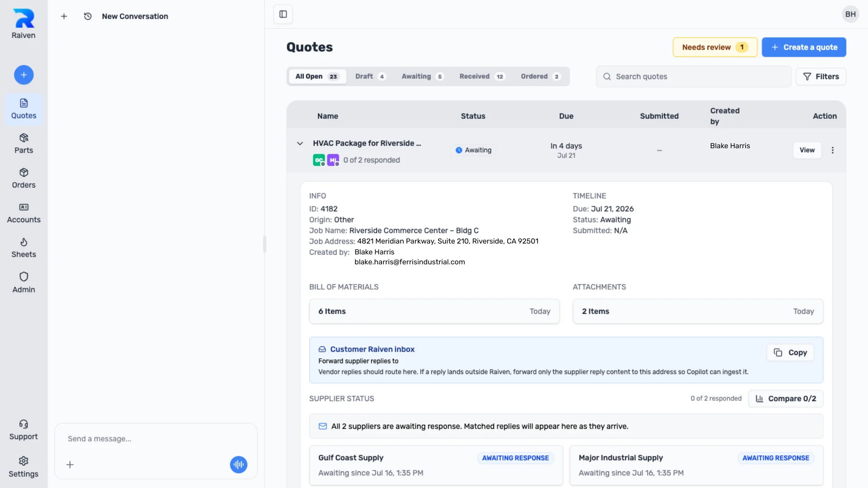Click the Search quotes field
This screenshot has height=488, width=868.
(x=693, y=76)
